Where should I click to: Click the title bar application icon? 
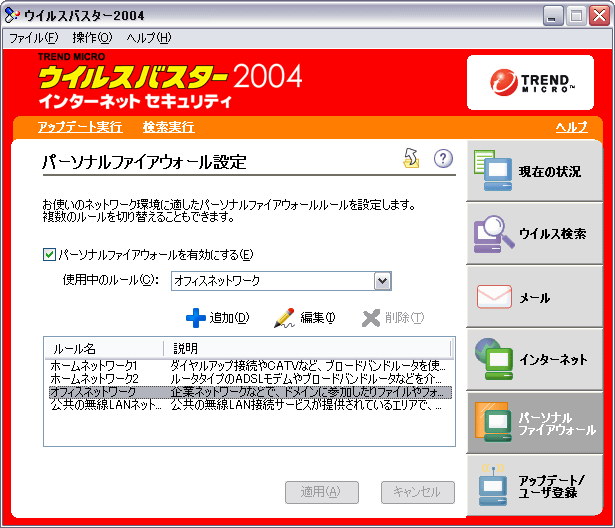(12, 15)
